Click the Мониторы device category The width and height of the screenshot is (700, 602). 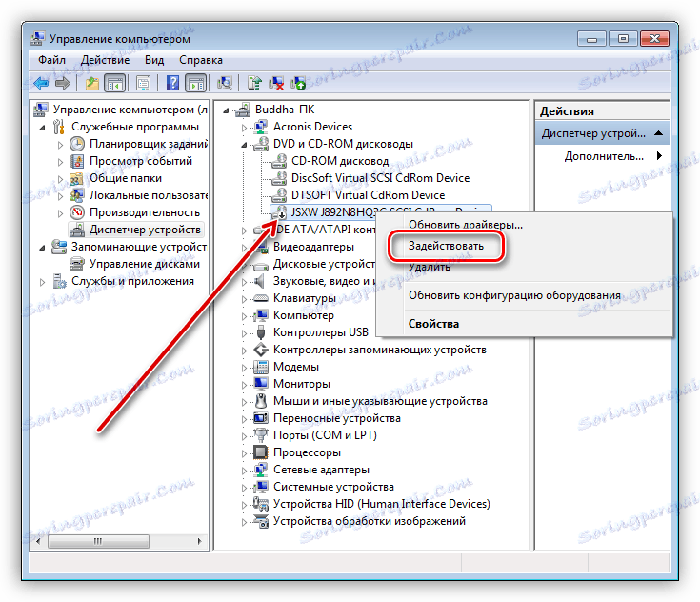click(x=302, y=384)
